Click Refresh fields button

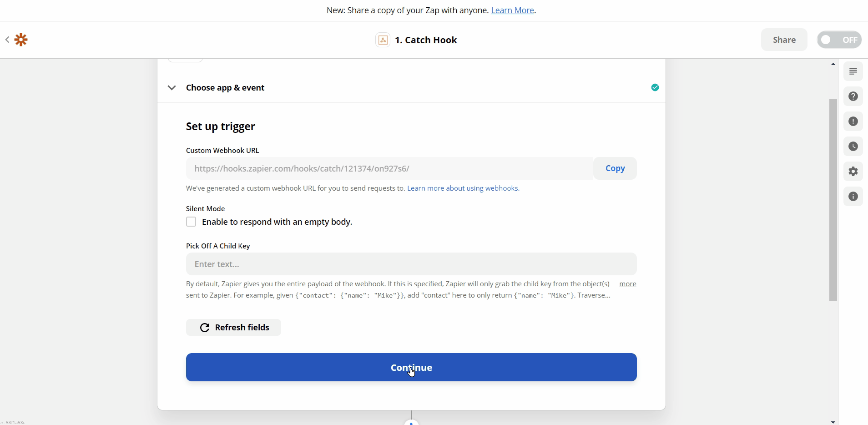click(233, 328)
